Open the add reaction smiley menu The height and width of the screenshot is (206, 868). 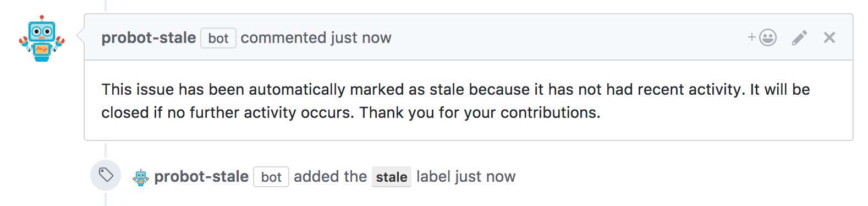762,37
